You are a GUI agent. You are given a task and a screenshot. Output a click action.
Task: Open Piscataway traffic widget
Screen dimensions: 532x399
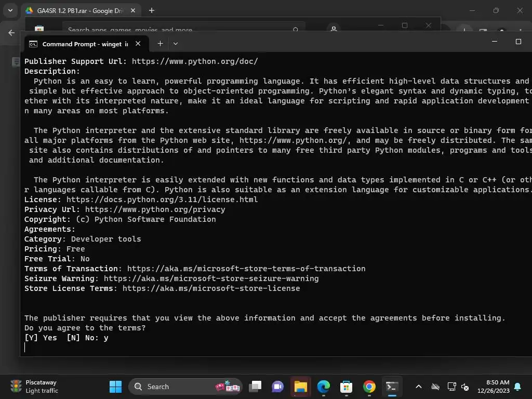click(x=34, y=387)
